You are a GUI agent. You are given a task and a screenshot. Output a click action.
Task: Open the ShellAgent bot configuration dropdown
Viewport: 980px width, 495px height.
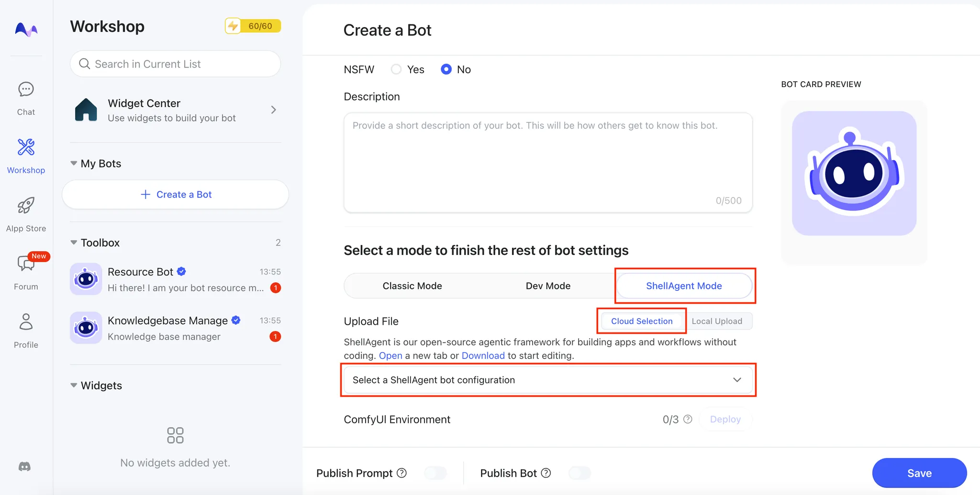[547, 380]
